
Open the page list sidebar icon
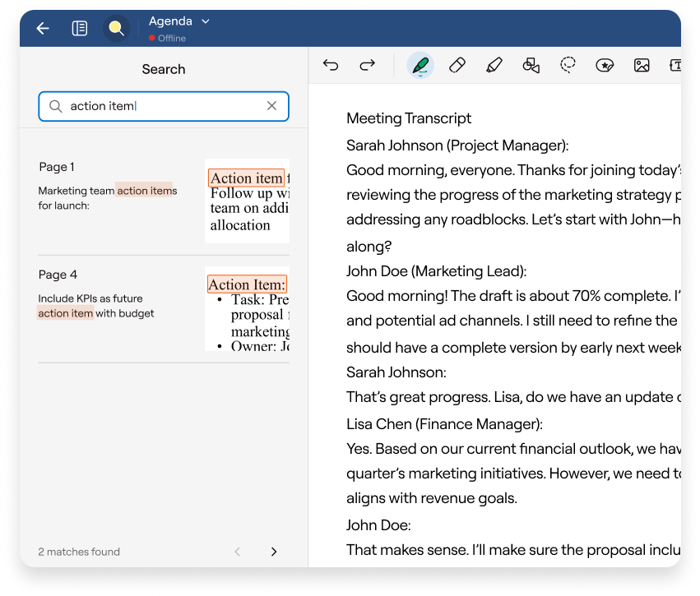click(x=80, y=29)
